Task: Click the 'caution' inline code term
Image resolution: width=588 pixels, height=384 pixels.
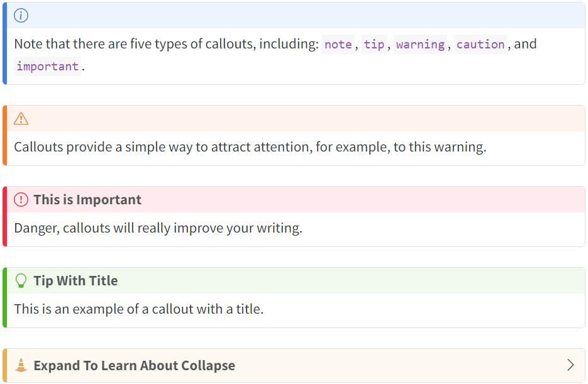Action: click(x=480, y=44)
